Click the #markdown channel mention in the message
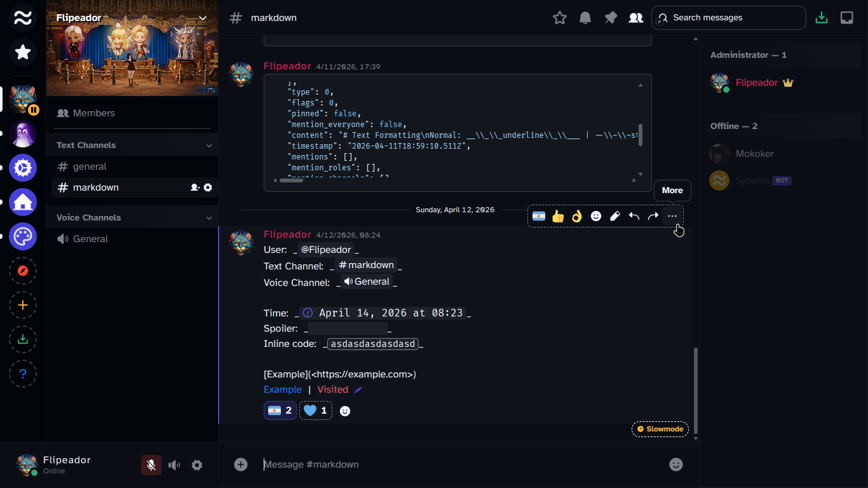 366,265
